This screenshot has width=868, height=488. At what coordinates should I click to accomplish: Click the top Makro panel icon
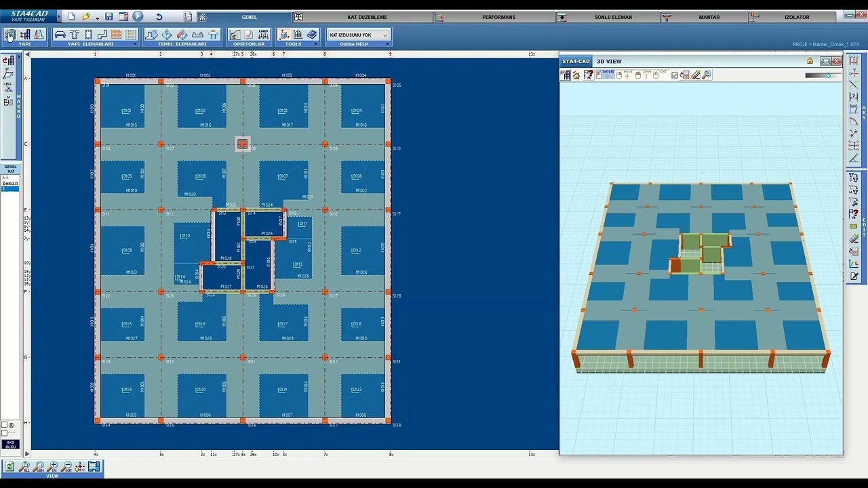click(8, 61)
